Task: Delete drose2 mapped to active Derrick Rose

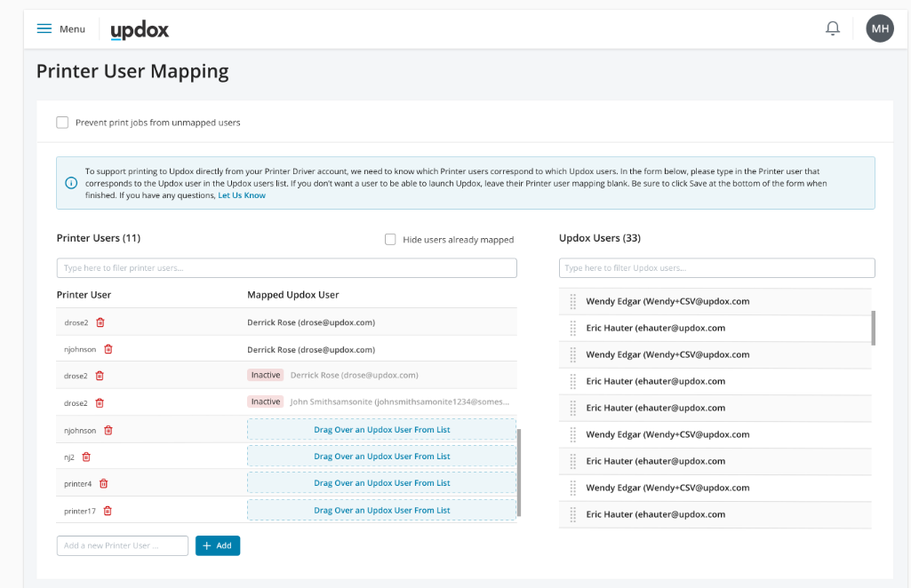Action: pyautogui.click(x=100, y=322)
